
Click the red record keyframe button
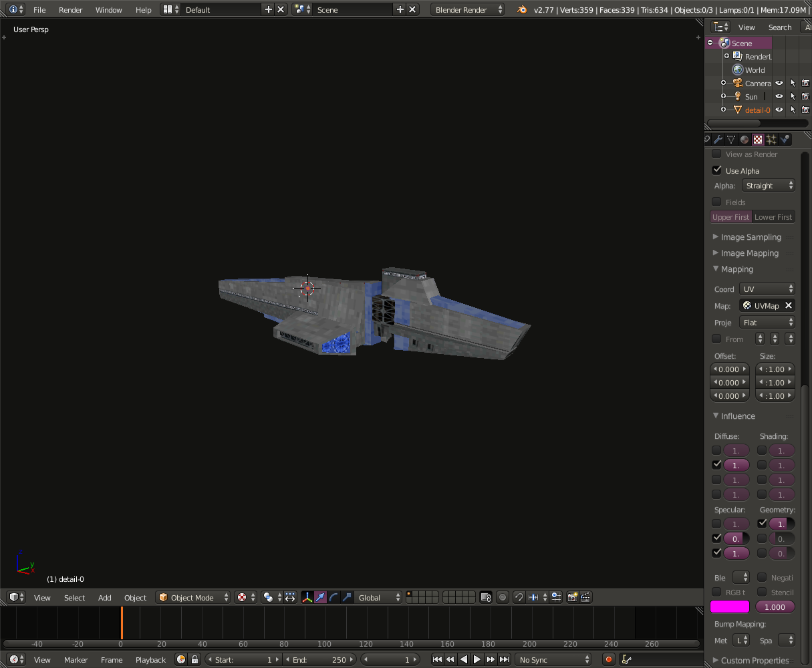(x=608, y=659)
